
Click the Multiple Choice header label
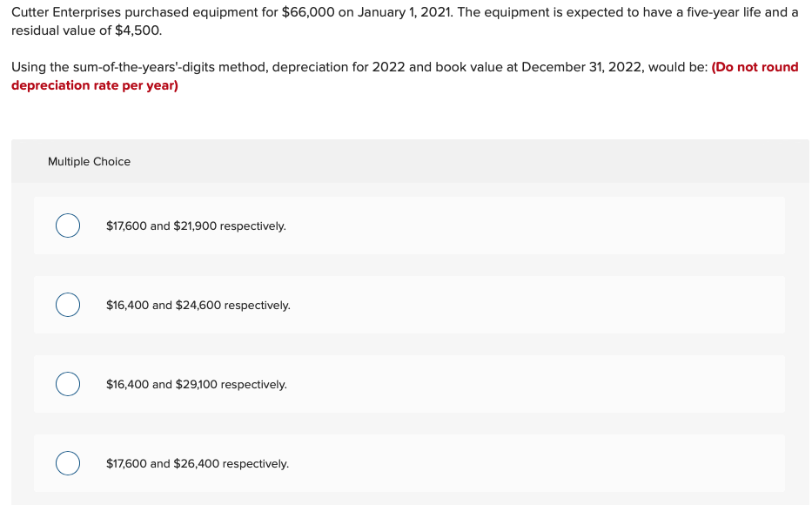tap(90, 162)
